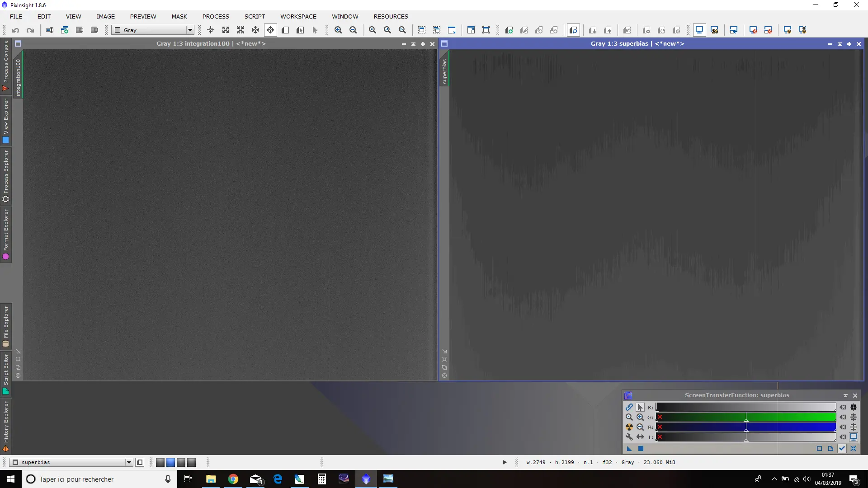The height and width of the screenshot is (488, 868).
Task: Reset STF instance with the crossed-arrows icon
Action: pos(853,449)
